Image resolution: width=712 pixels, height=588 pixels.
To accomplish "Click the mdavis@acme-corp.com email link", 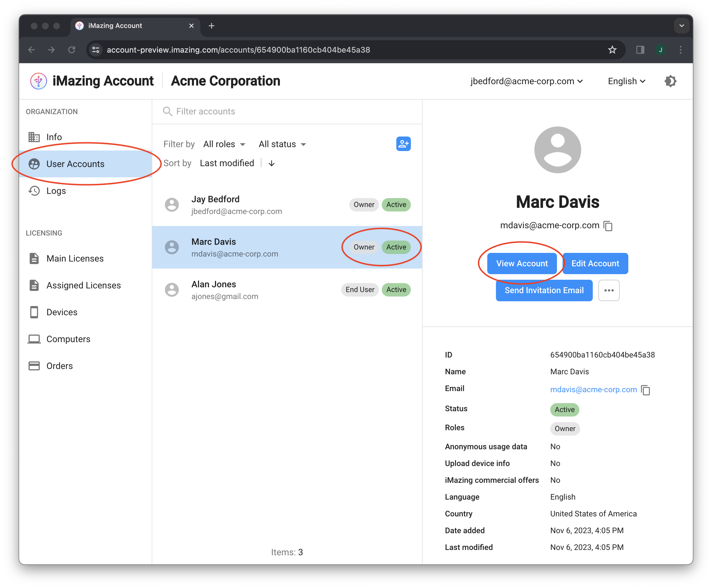I will pyautogui.click(x=593, y=390).
